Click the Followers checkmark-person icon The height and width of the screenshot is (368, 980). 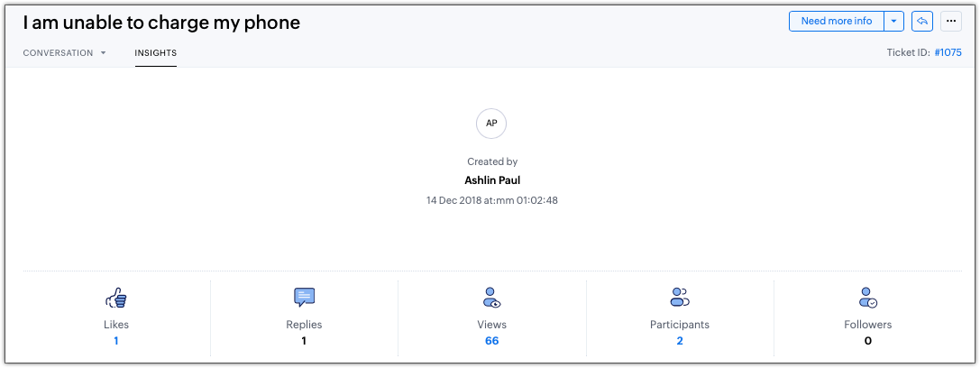pos(867,297)
